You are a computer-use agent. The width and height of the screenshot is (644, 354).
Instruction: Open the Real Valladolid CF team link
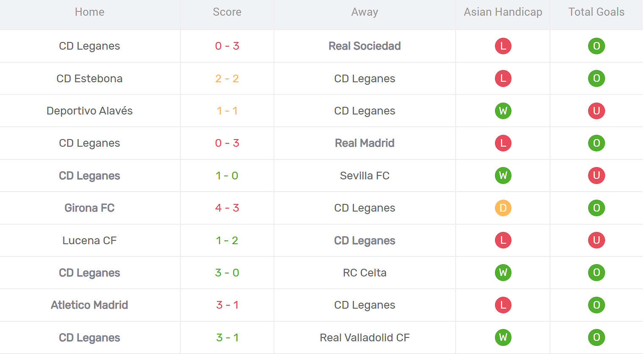[365, 337]
